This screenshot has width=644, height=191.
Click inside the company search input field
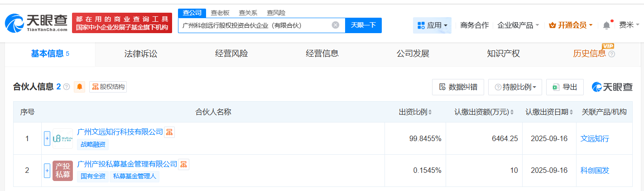pos(254,25)
